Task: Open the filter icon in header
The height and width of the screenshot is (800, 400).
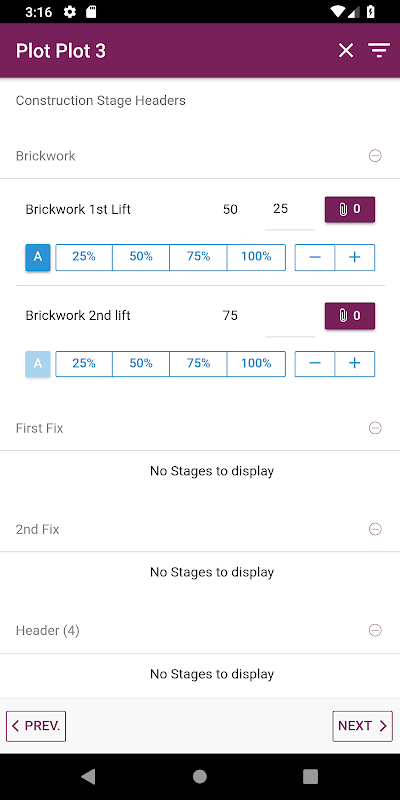Action: tap(379, 51)
